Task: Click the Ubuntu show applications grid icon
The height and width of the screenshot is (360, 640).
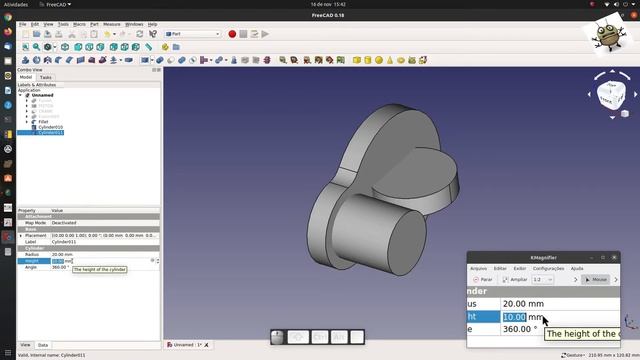Action: tap(8, 353)
